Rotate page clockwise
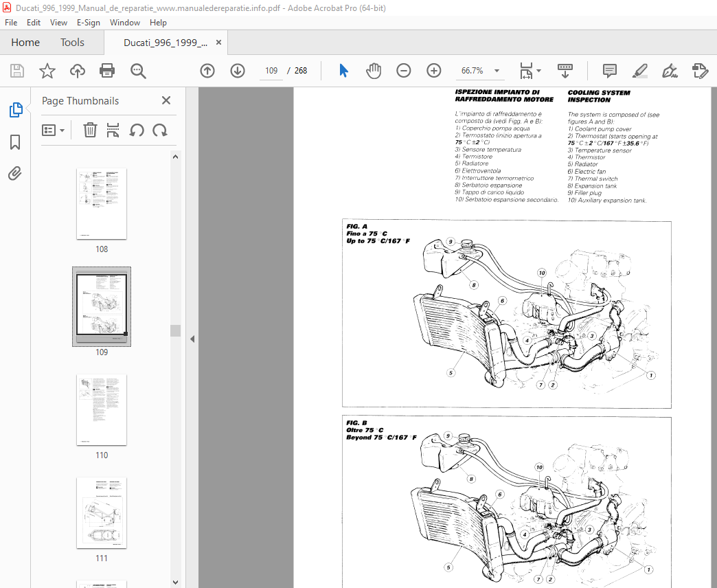Viewport: 717px width, 588px height. [159, 131]
